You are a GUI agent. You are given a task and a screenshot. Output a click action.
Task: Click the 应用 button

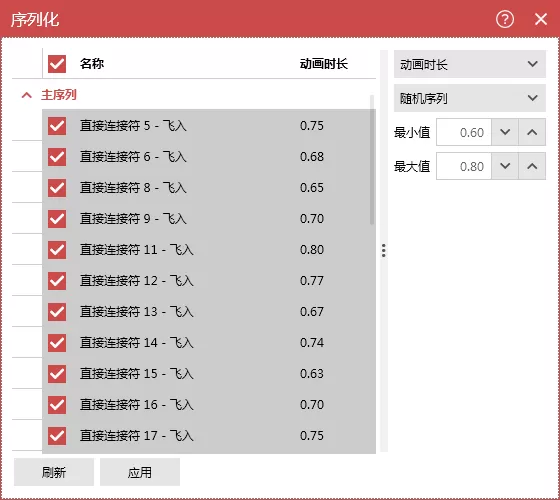click(140, 472)
